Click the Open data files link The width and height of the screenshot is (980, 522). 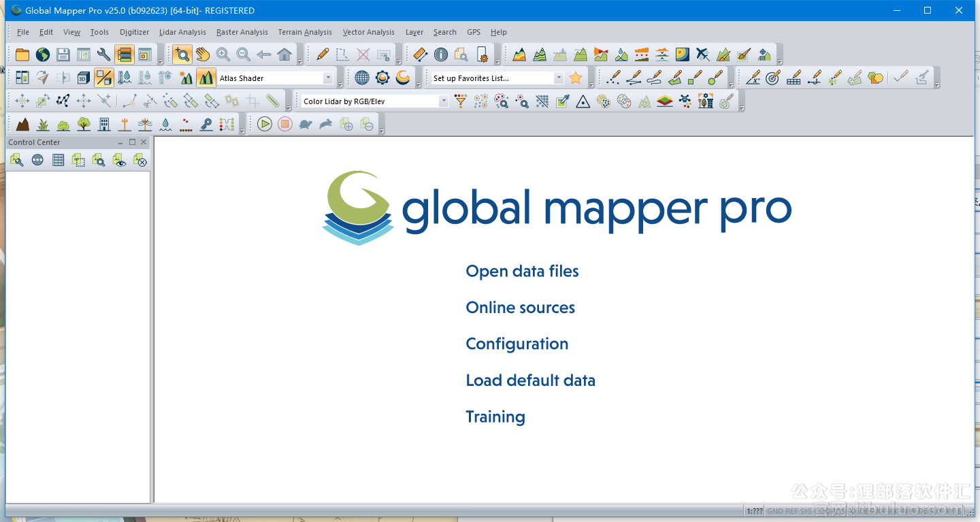click(x=522, y=271)
